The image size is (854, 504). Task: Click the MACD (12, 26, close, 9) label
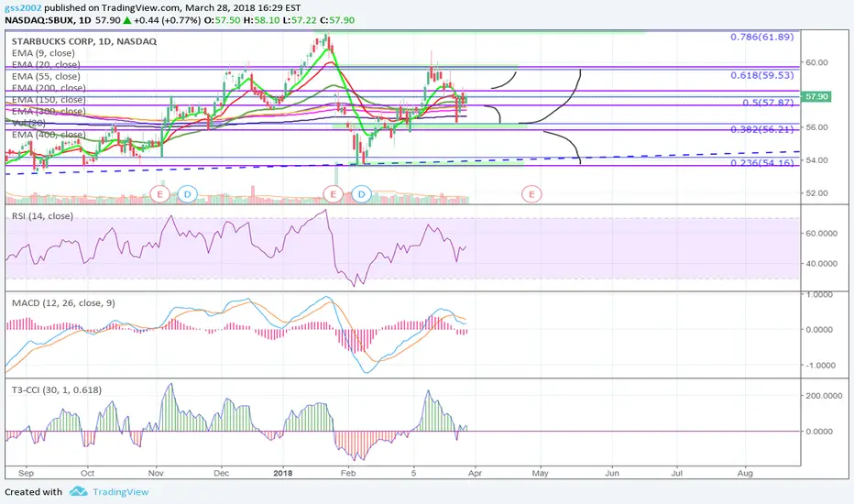pos(63,303)
